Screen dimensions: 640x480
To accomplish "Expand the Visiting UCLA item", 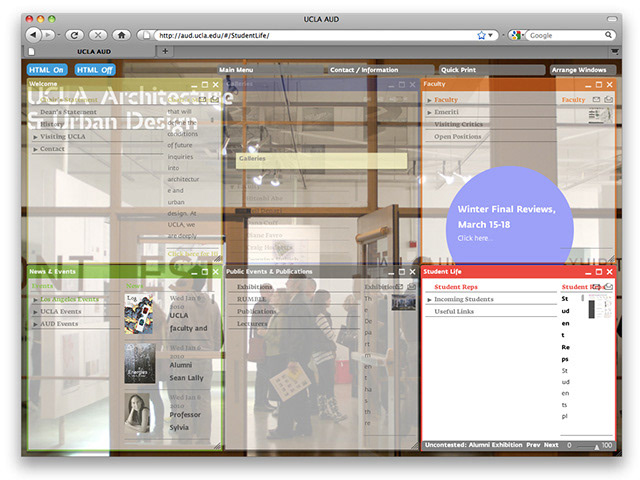I will pyautogui.click(x=36, y=137).
